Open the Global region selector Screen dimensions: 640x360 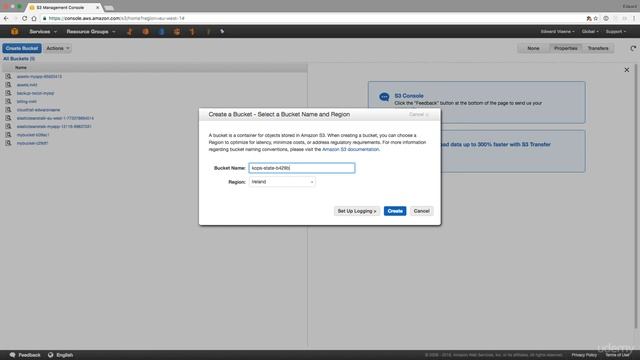coord(590,31)
